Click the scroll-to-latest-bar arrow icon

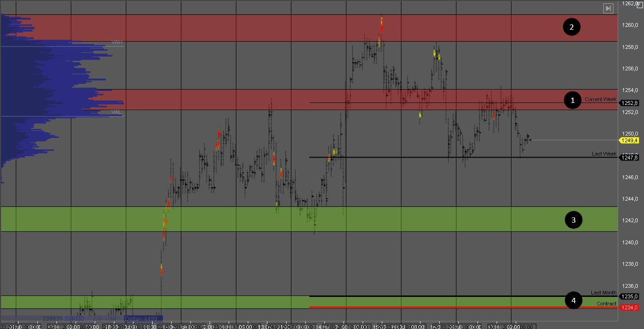coord(608,8)
